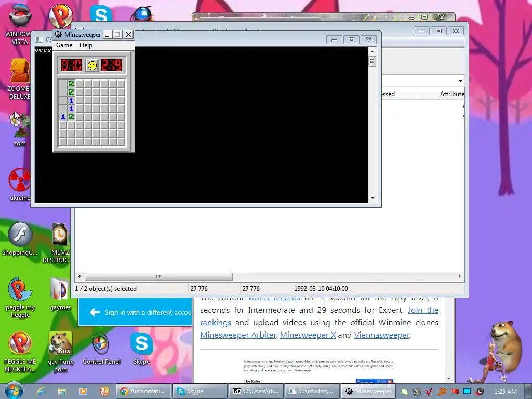Select the peggle my heggle desktop icon

pyautogui.click(x=20, y=298)
